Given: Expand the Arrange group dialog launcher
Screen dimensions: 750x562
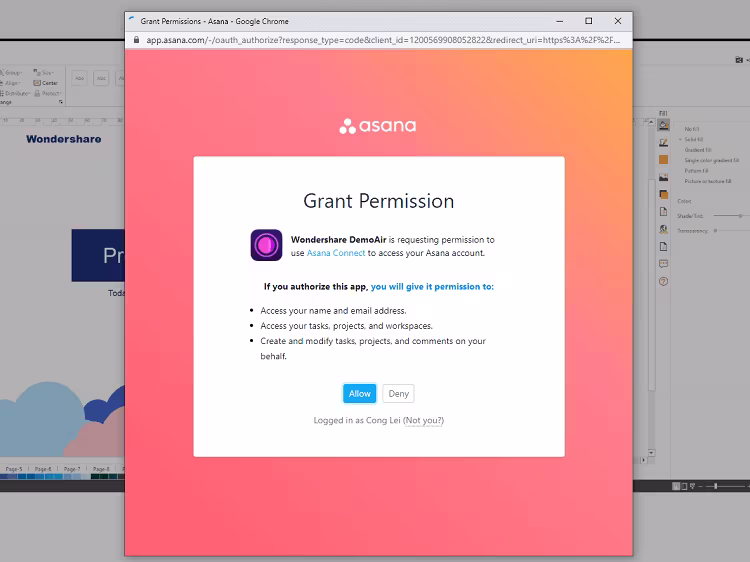Looking at the screenshot, I should [61, 102].
